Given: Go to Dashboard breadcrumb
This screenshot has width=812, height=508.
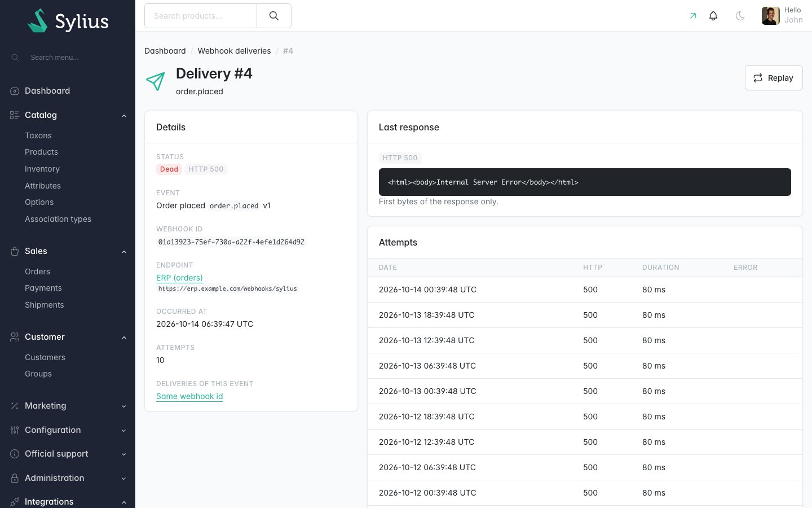Looking at the screenshot, I should click(165, 51).
